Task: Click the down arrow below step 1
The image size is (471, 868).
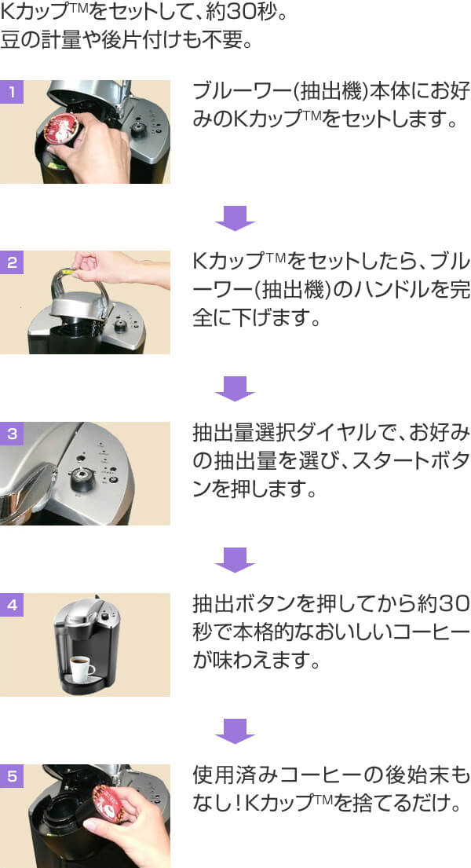Action: click(235, 218)
